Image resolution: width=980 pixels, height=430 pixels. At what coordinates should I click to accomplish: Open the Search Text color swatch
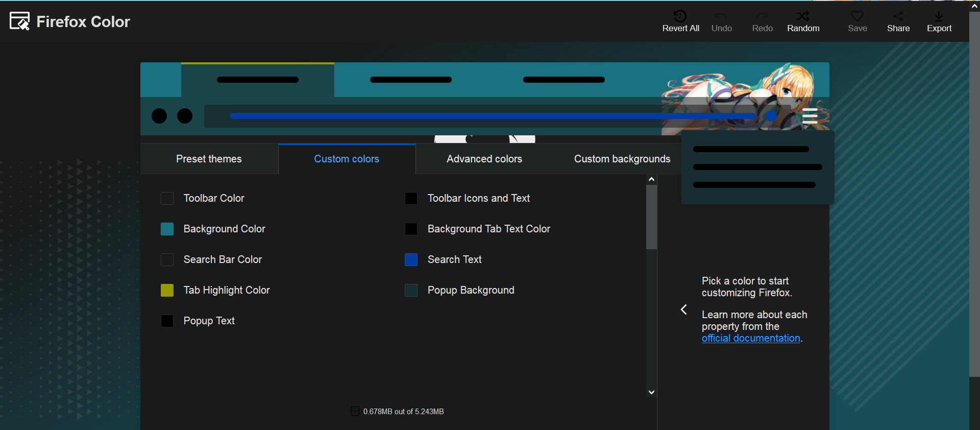[411, 259]
